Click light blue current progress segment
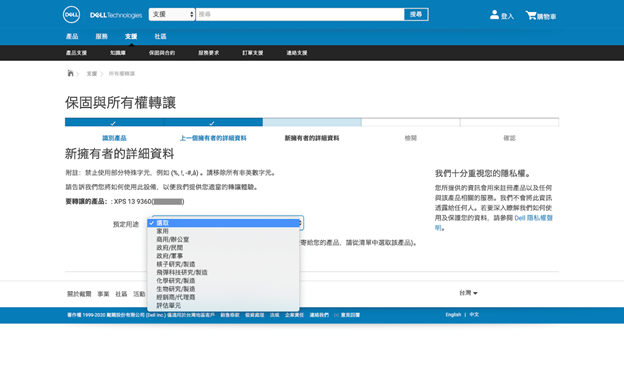 coord(312,122)
